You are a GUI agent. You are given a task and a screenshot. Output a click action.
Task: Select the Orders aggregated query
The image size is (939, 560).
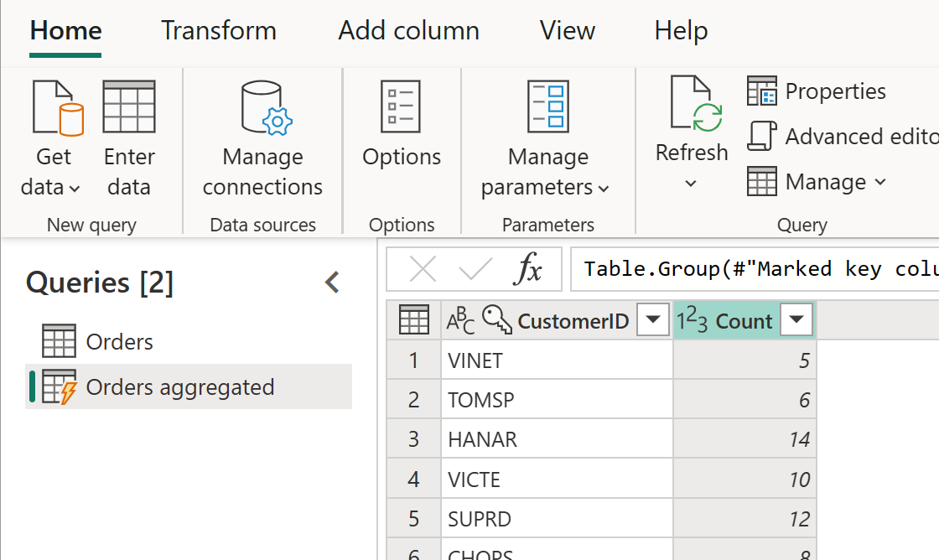coord(180,386)
